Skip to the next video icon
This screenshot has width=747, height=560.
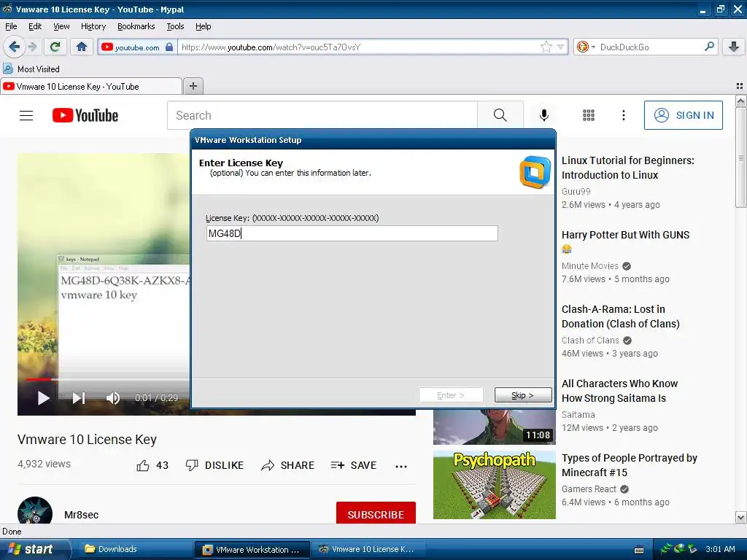79,398
